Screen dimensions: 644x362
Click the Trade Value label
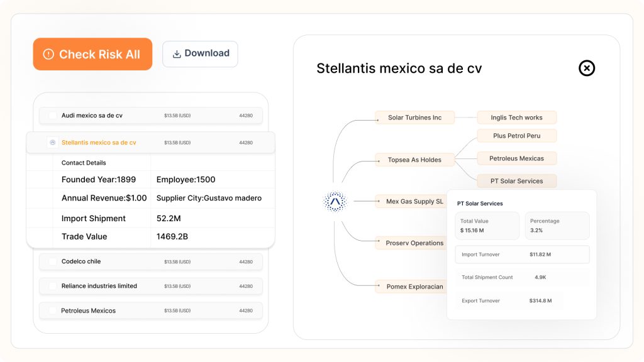point(84,236)
